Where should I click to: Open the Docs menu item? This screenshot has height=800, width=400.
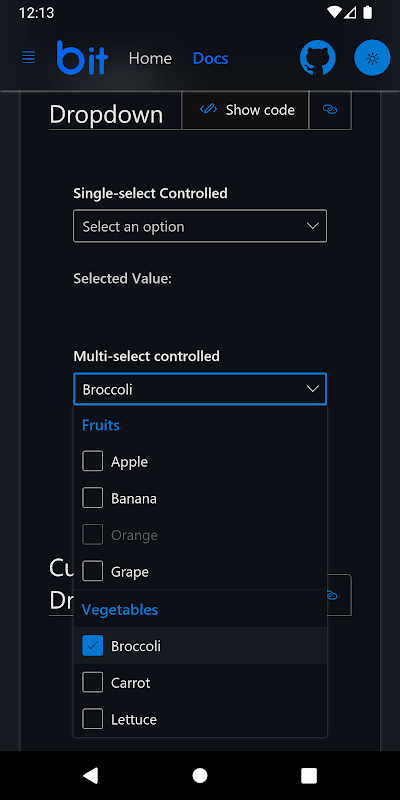[210, 58]
